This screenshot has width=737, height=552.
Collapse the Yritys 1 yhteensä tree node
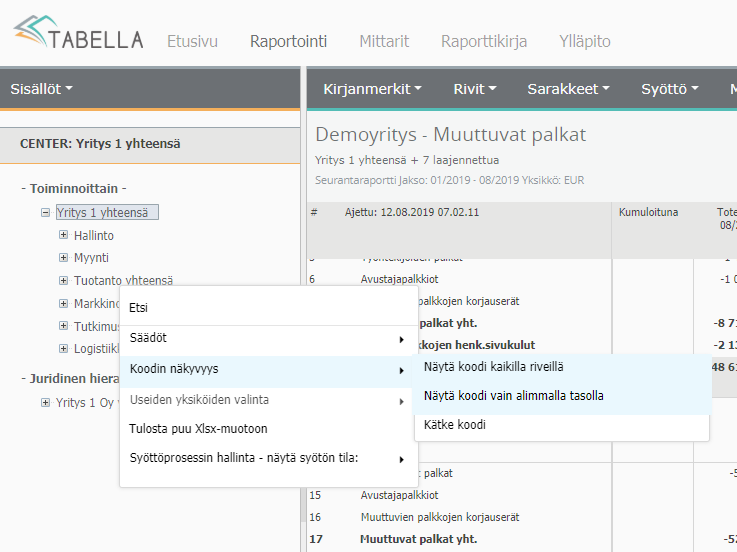point(46,212)
